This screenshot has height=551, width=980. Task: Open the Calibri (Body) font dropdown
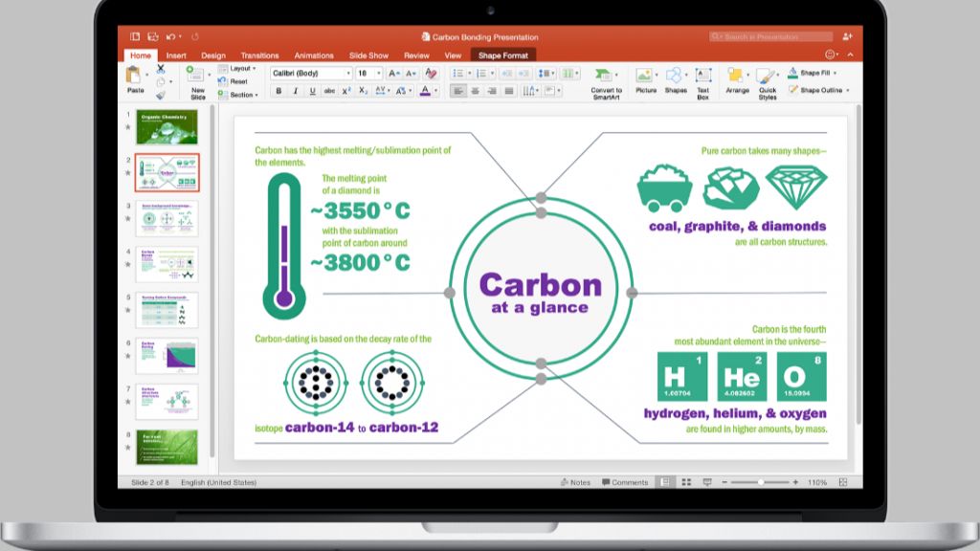(311, 73)
